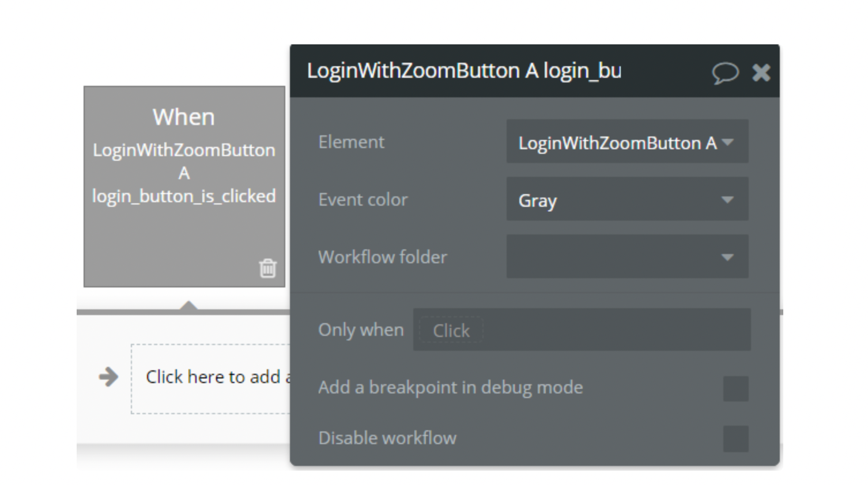Click the Event color label
This screenshot has width=868, height=485.
coord(363,199)
